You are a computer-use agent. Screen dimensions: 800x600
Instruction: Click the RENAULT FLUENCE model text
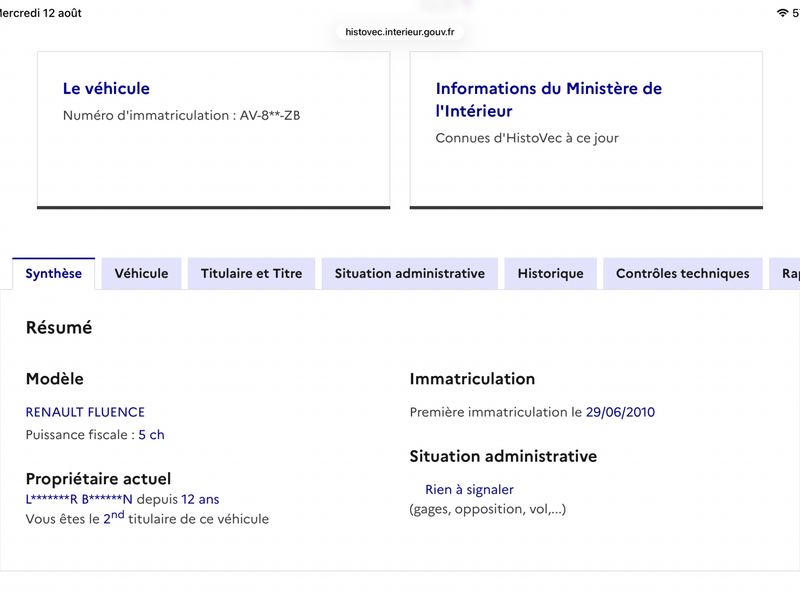(85, 412)
